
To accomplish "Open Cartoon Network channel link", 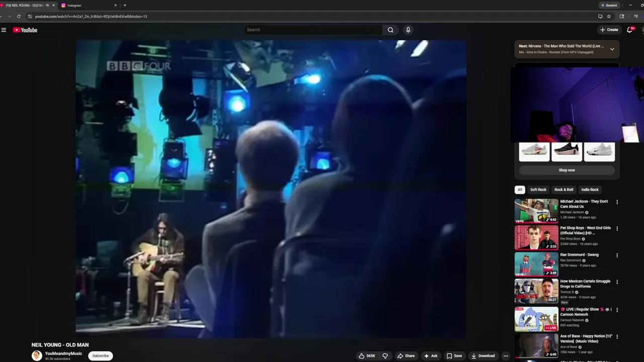I will [x=572, y=320].
